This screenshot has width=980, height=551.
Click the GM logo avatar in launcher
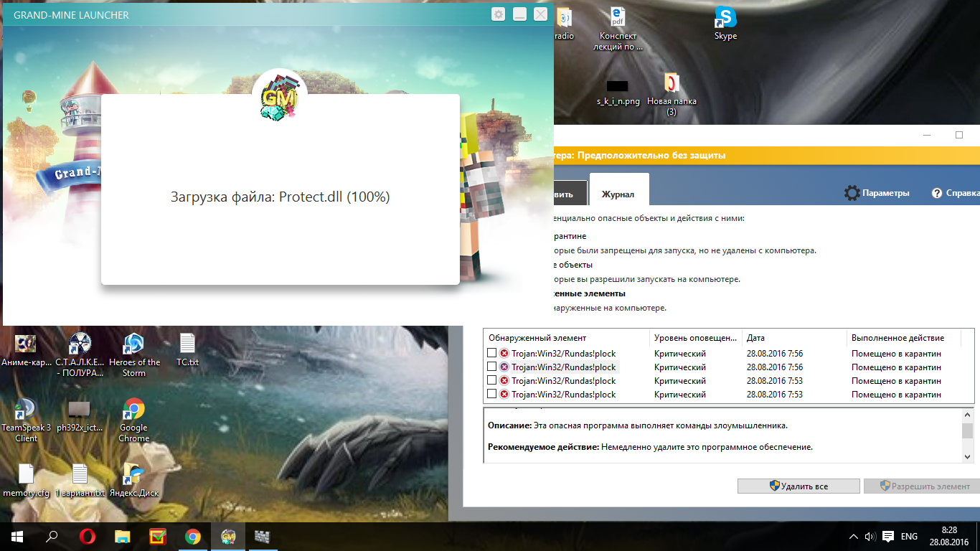(280, 98)
